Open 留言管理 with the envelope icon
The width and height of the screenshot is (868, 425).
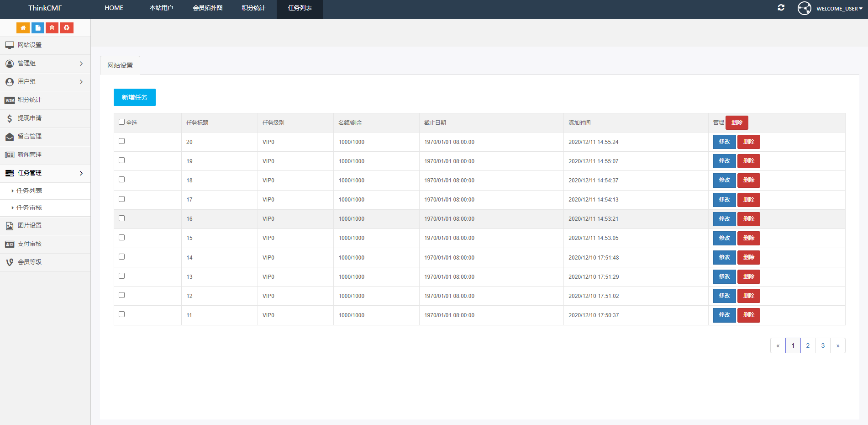click(30, 137)
